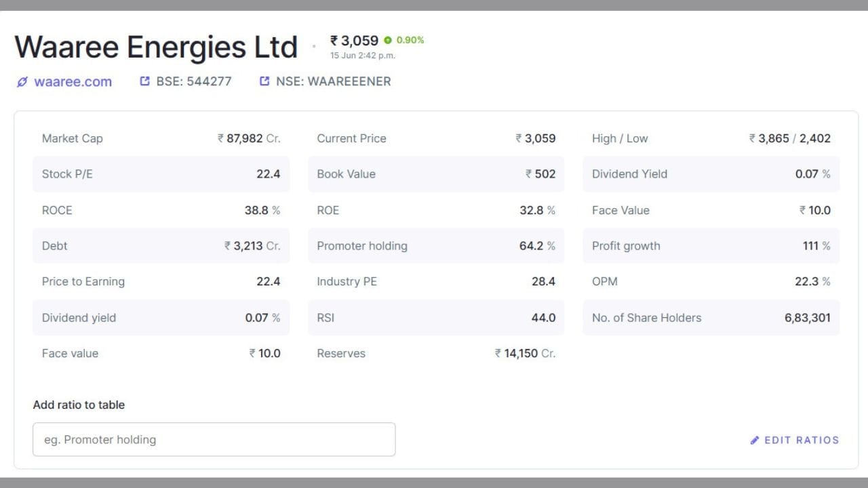Screen dimensions: 868x488
Task: Click the external-link icon before BSE: 544277
Action: coord(144,81)
